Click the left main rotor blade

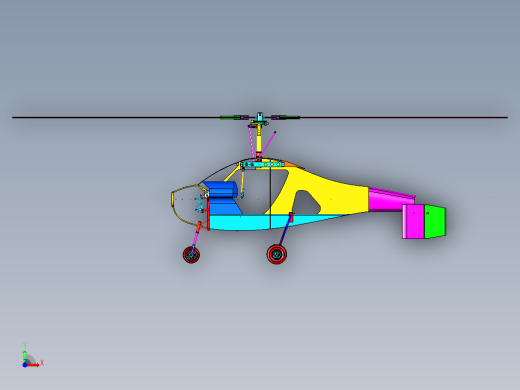[117, 117]
